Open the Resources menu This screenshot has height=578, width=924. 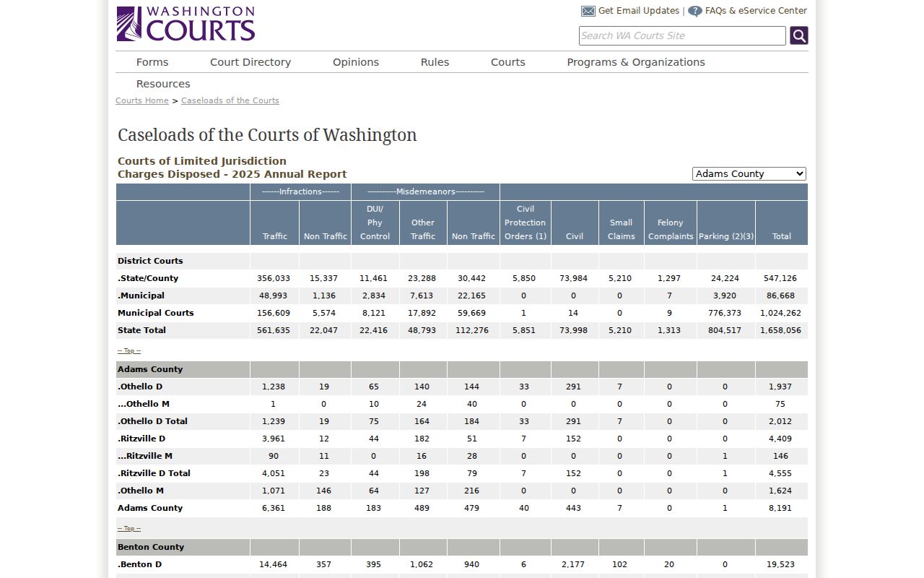[x=163, y=84]
